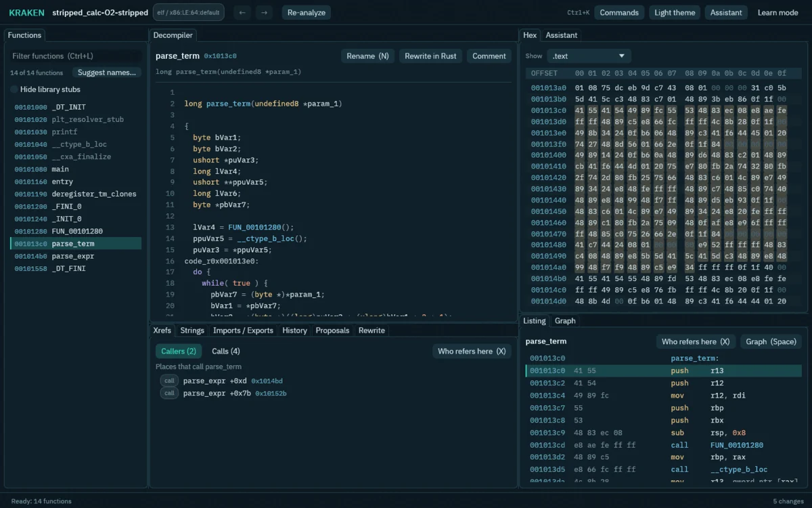Select function parse_expr in list
The image size is (812, 508).
pyautogui.click(x=76, y=256)
